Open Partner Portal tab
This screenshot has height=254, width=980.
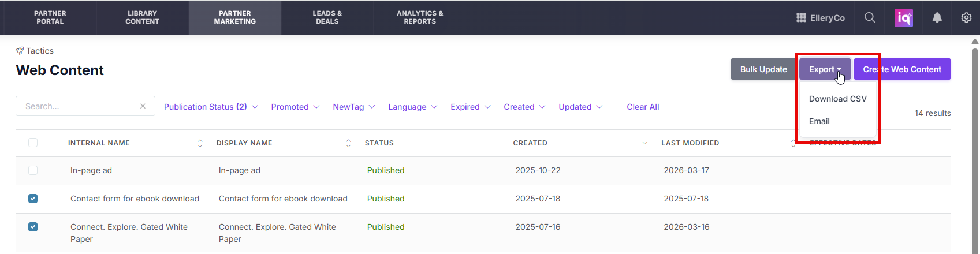tap(50, 17)
